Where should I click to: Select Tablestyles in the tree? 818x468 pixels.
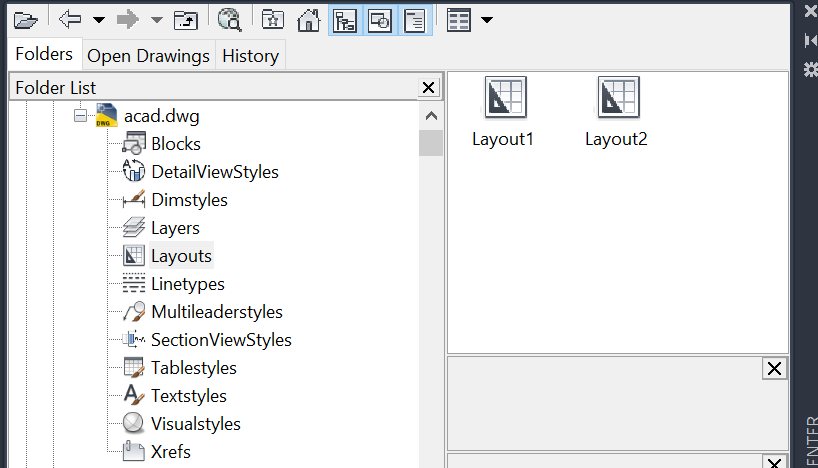tap(194, 368)
